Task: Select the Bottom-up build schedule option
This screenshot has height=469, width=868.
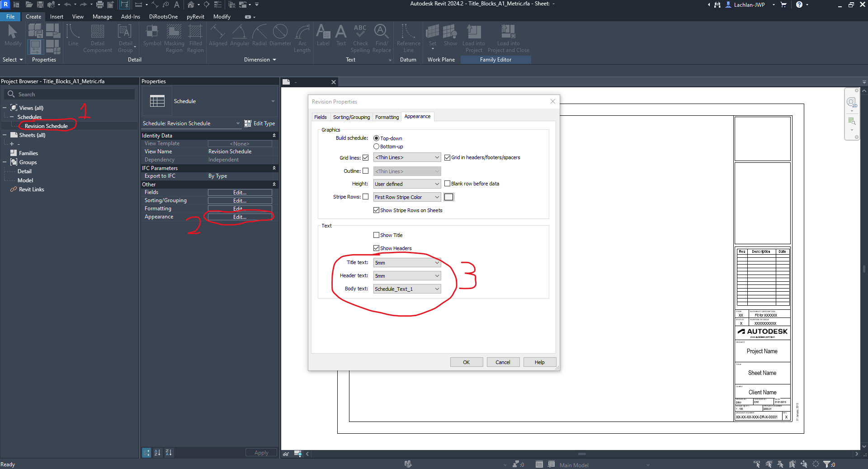Action: tap(376, 147)
